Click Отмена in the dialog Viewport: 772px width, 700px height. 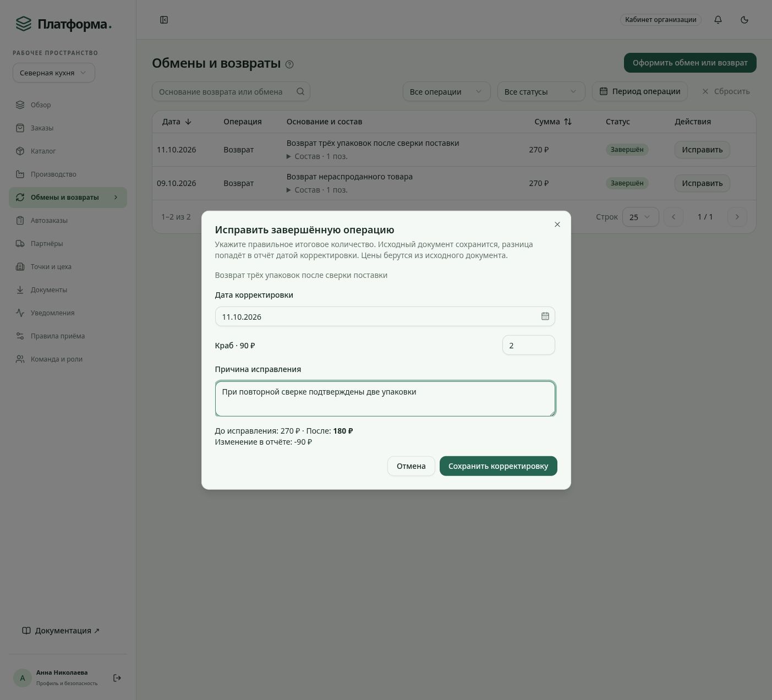click(411, 466)
